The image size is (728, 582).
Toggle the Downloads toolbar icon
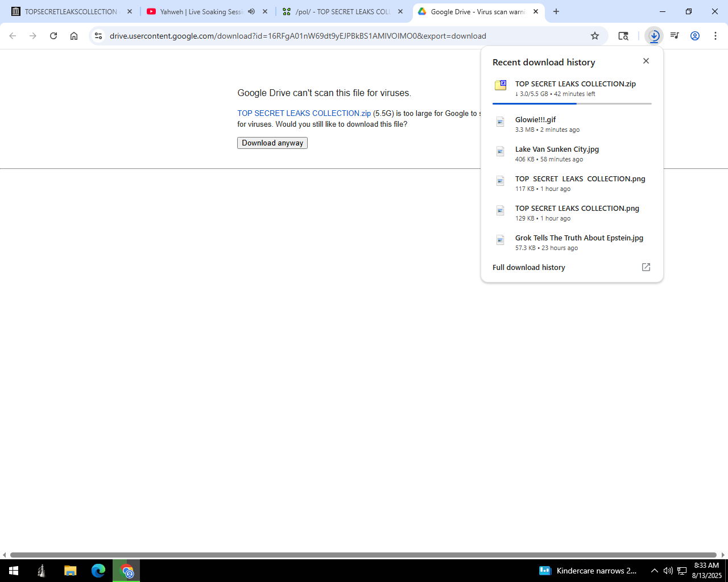click(x=654, y=36)
